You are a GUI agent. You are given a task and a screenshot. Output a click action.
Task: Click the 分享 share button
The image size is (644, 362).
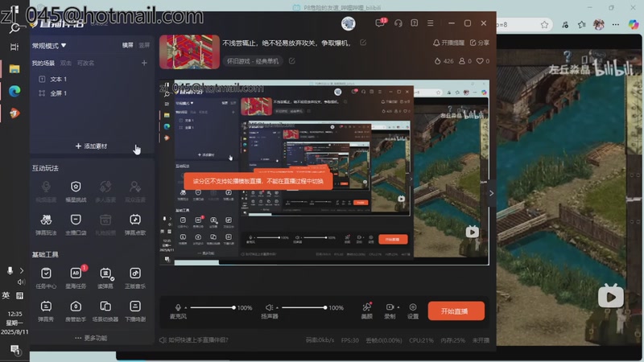click(x=480, y=43)
